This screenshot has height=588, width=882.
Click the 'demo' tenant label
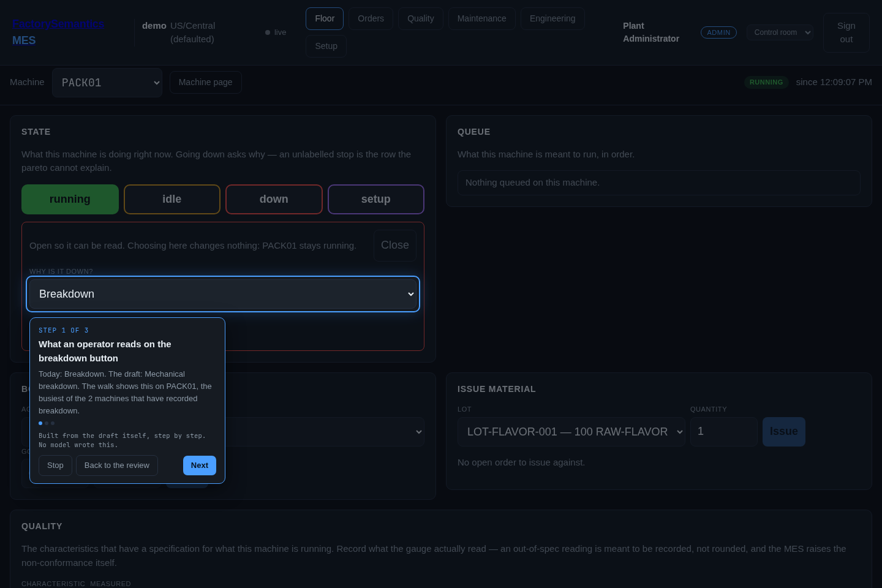tap(154, 26)
